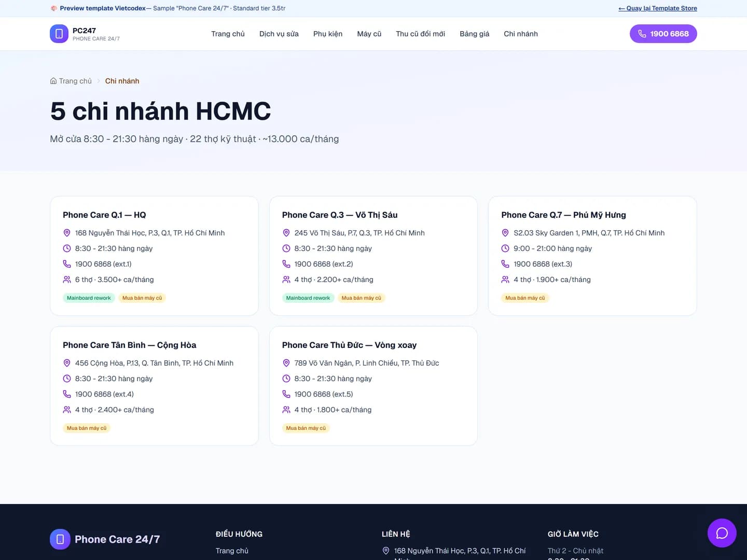Click Phone Care Thủ Đức — Vòng xoay heading

coord(349,345)
